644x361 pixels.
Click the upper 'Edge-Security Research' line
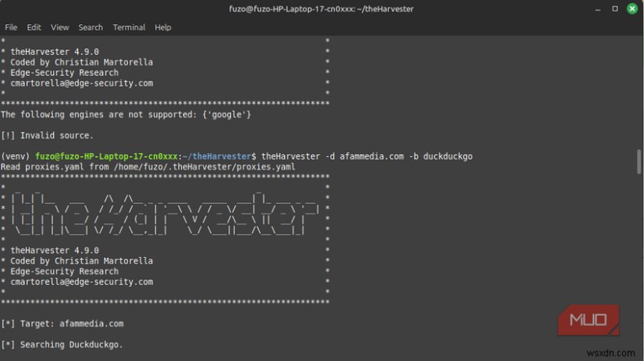tap(64, 73)
